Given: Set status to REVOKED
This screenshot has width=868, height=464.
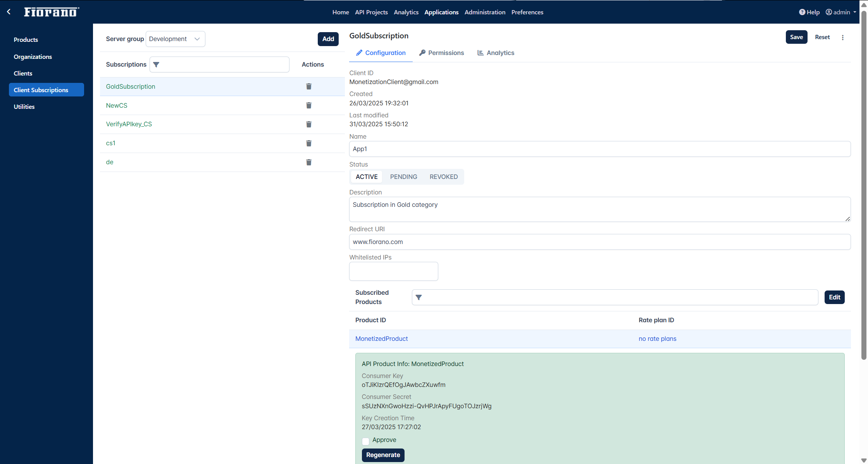Looking at the screenshot, I should 444,177.
